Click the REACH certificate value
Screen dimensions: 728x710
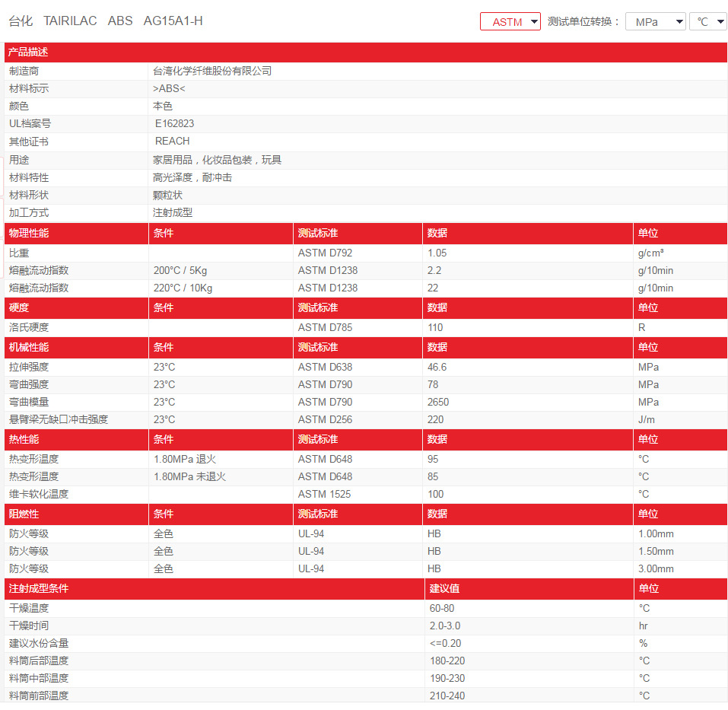coord(172,142)
